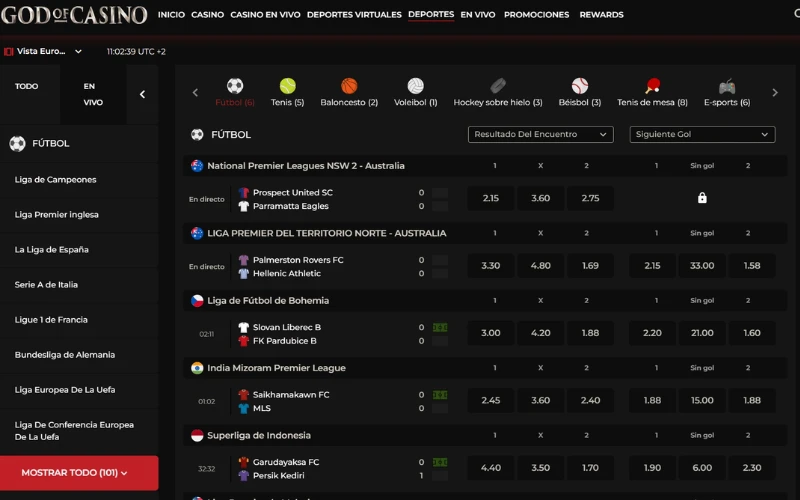This screenshot has width=800, height=500.
Task: Open the Vista Euro view dropdown
Action: [x=43, y=52]
